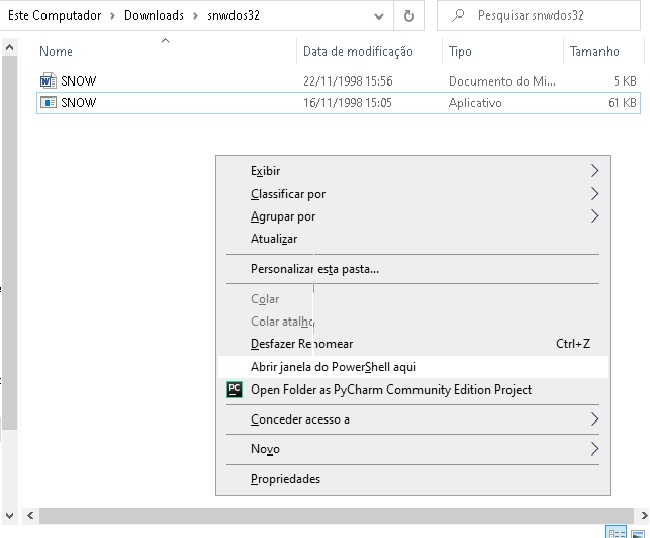
Task: Click the Word document icon for SNOW
Action: coord(48,81)
